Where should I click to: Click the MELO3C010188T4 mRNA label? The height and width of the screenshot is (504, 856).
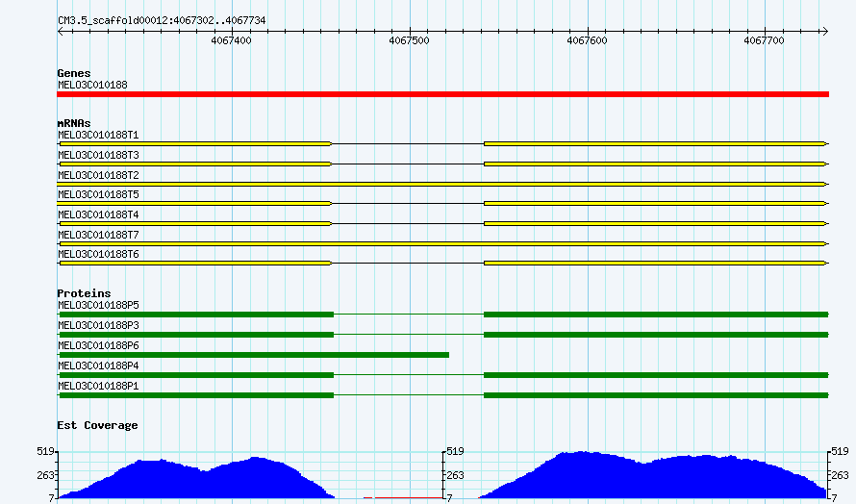pyautogui.click(x=98, y=214)
